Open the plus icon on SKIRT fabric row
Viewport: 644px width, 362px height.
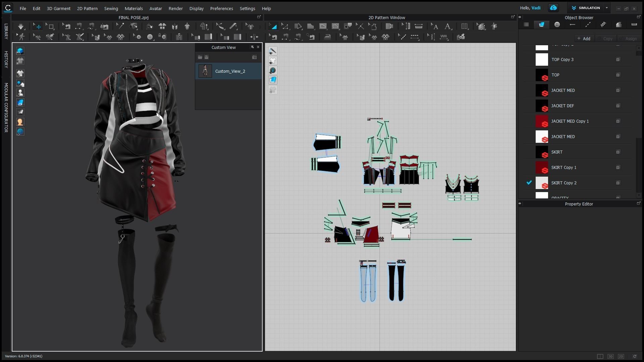click(x=618, y=152)
